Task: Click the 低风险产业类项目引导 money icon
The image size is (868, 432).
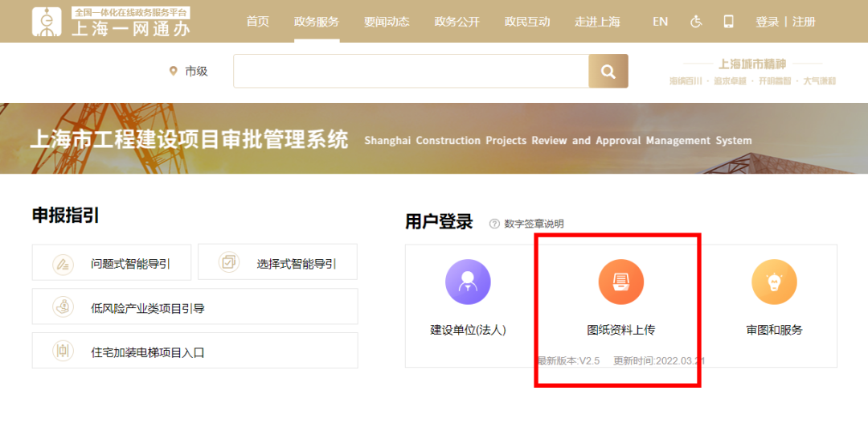Action: 62,307
